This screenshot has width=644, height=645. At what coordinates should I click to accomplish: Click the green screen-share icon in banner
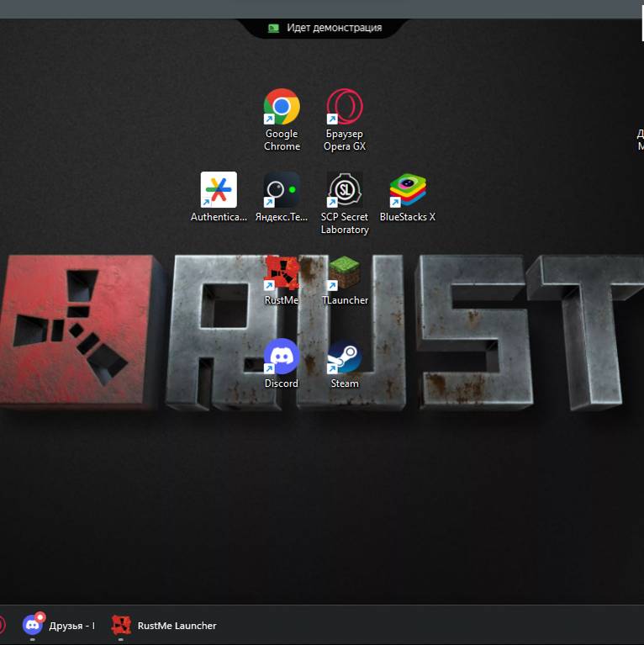pos(273,28)
